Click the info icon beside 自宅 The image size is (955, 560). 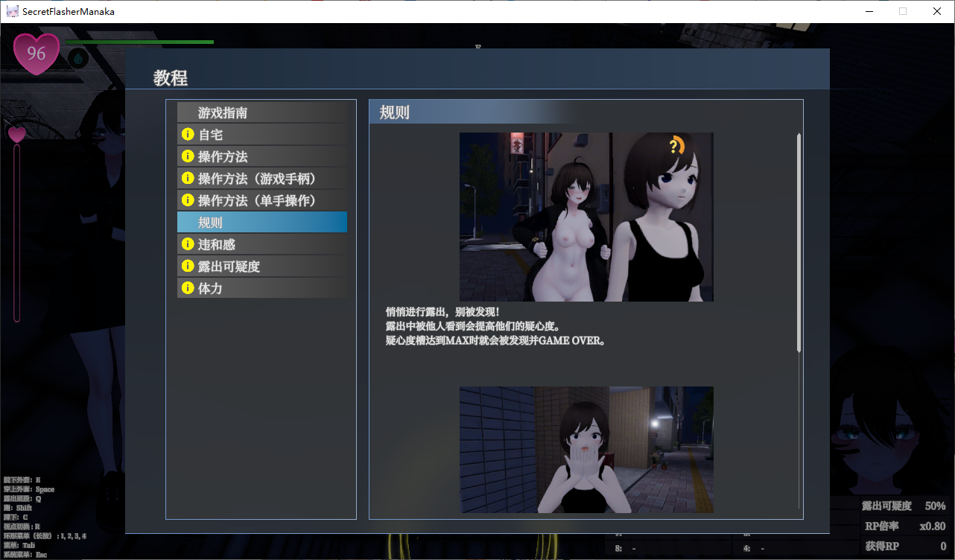coord(188,135)
